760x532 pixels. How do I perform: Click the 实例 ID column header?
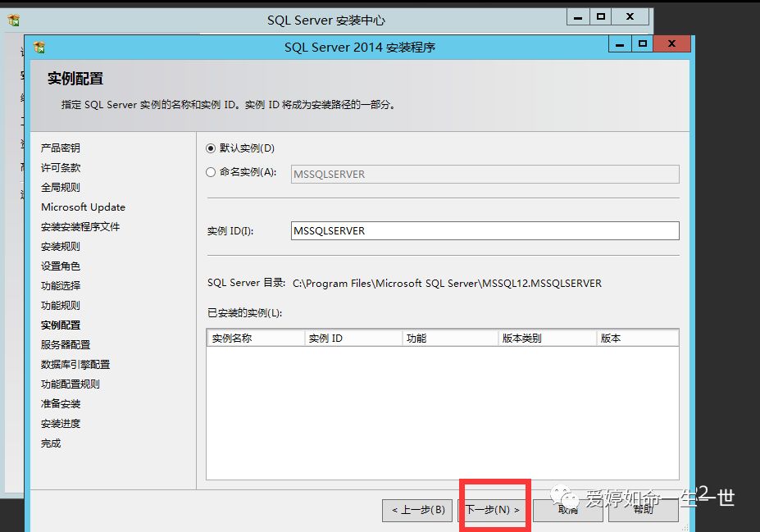[x=353, y=339]
